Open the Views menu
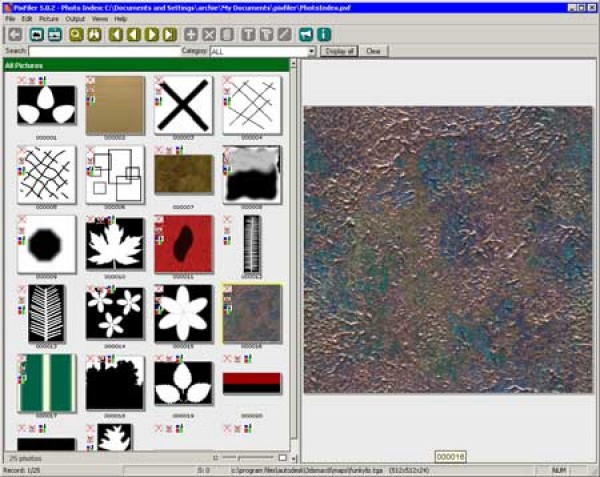 [x=99, y=19]
